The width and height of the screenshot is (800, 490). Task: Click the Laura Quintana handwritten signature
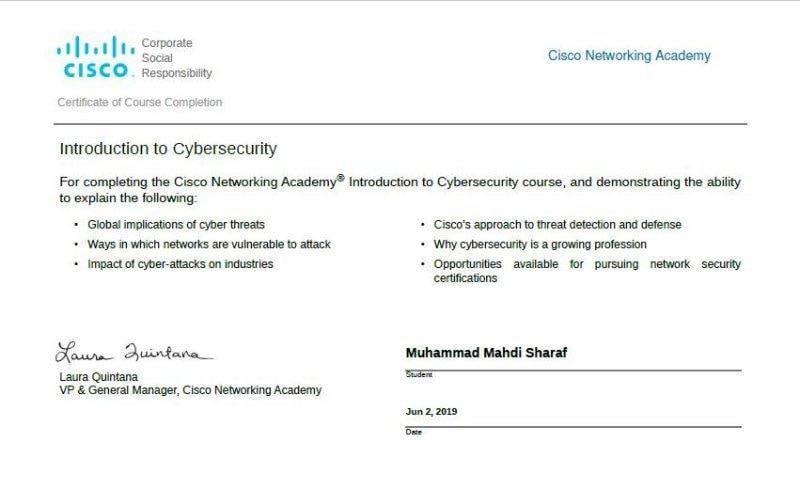tap(135, 353)
